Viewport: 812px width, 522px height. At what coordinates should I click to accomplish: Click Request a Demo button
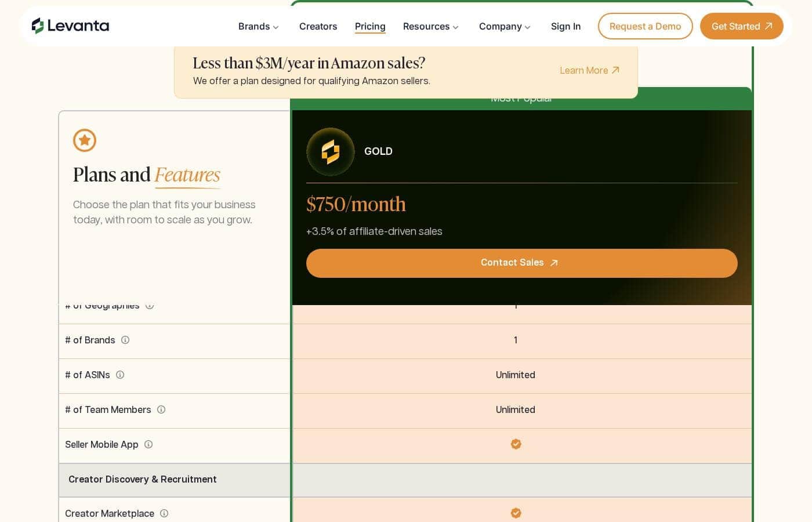click(645, 26)
